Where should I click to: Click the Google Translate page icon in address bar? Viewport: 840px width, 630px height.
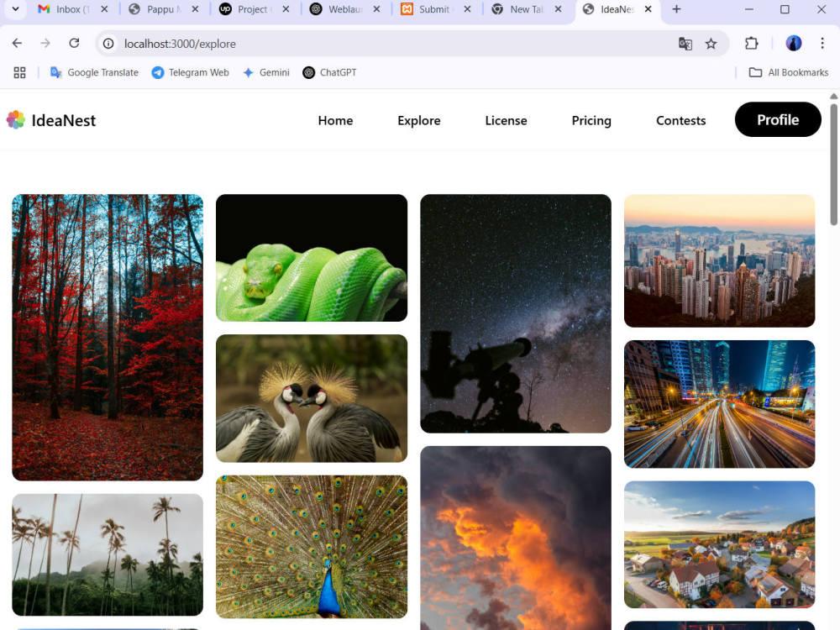click(685, 44)
